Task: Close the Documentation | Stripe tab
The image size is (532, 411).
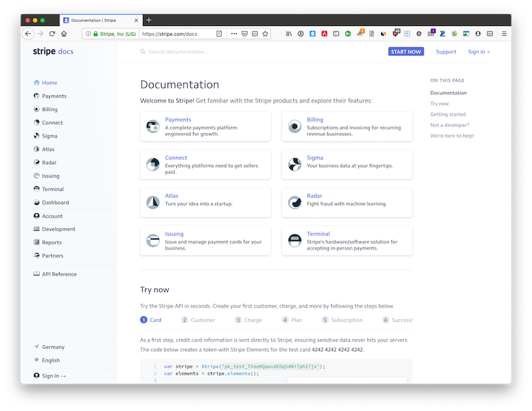Action: (136, 21)
